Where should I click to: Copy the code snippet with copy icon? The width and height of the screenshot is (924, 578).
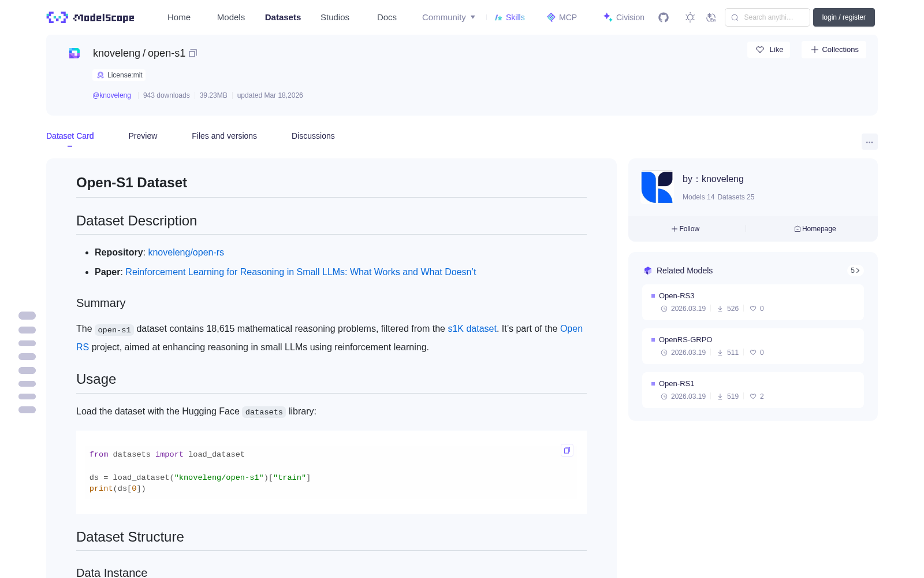click(567, 450)
